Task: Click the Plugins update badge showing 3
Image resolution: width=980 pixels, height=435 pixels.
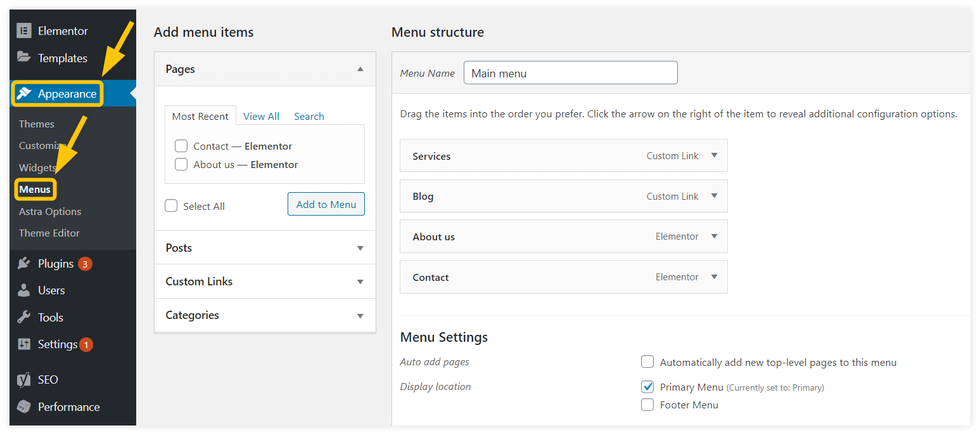Action: tap(86, 263)
